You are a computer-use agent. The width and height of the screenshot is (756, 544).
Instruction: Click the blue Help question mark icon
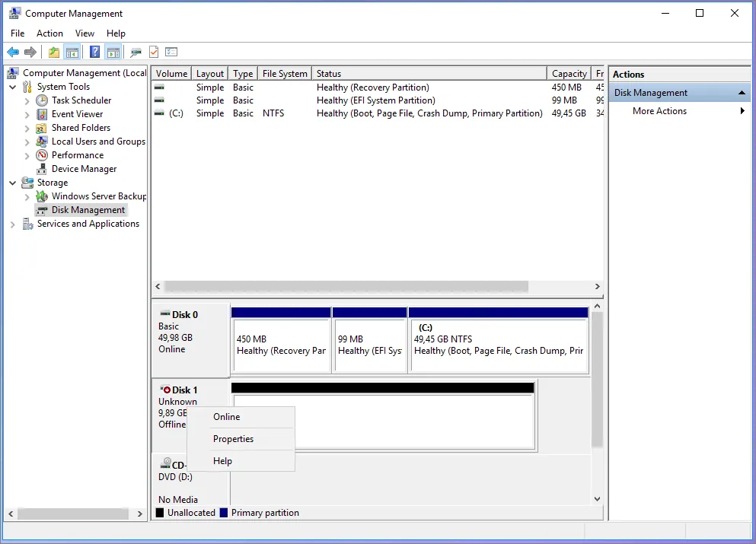(x=94, y=52)
